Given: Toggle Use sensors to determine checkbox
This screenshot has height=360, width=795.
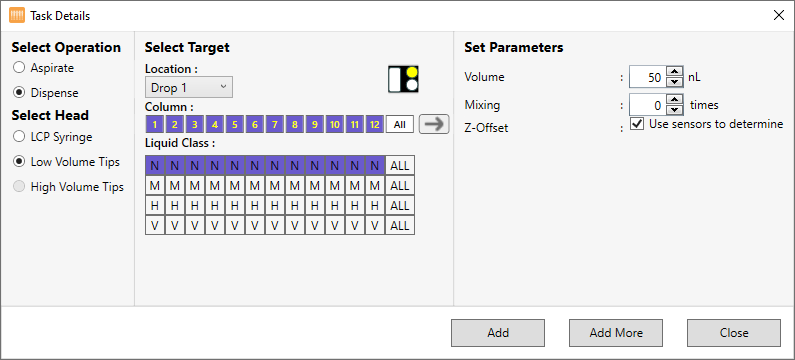Looking at the screenshot, I should click(x=637, y=124).
